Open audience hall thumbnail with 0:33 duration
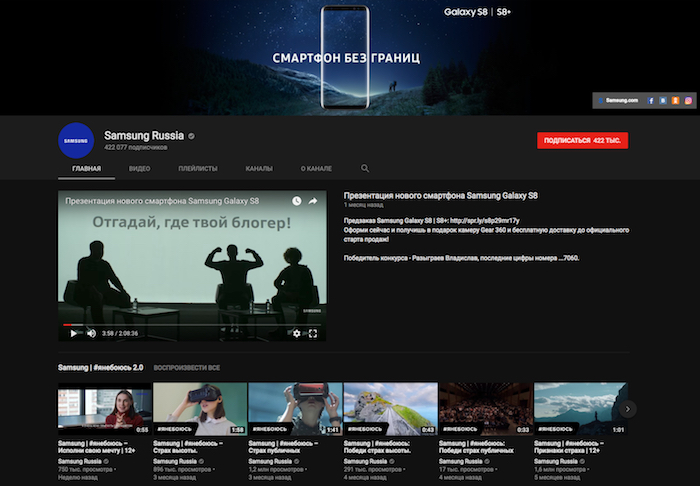 click(x=486, y=409)
